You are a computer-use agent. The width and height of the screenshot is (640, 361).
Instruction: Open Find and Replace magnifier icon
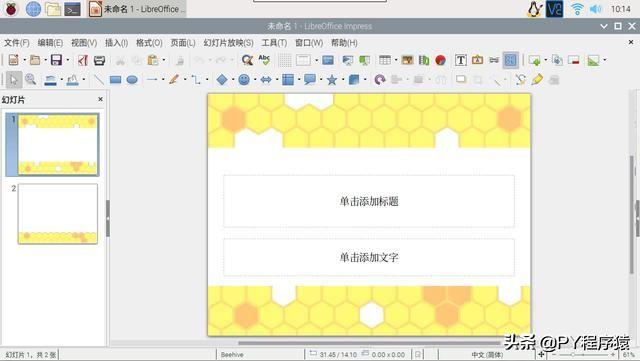[x=247, y=60]
